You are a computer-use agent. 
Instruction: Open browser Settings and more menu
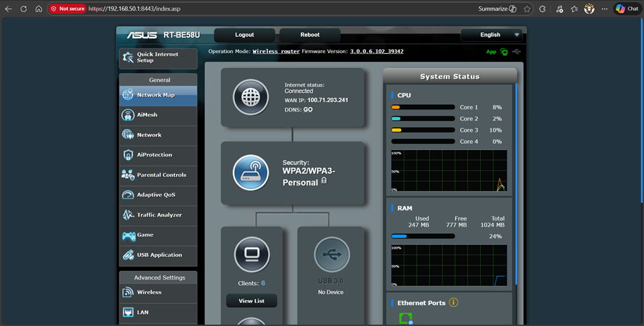(604, 9)
